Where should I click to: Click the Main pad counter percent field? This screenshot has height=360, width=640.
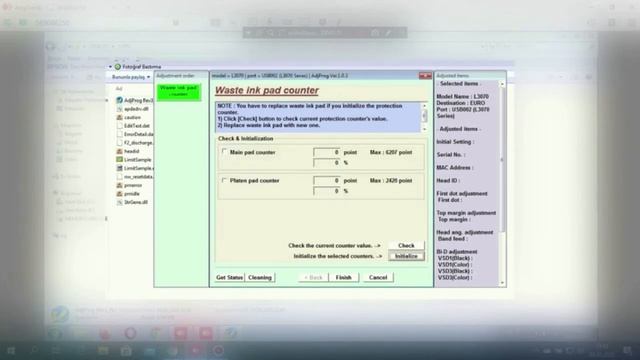point(327,162)
